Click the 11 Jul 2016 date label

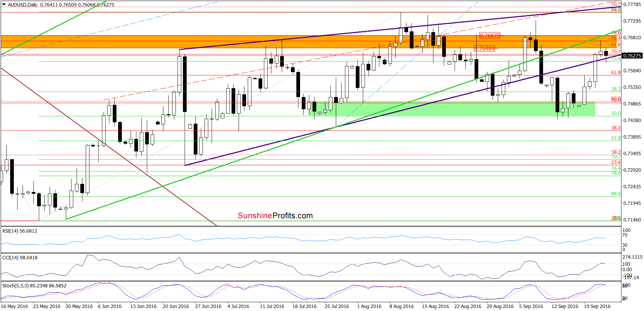272,306
